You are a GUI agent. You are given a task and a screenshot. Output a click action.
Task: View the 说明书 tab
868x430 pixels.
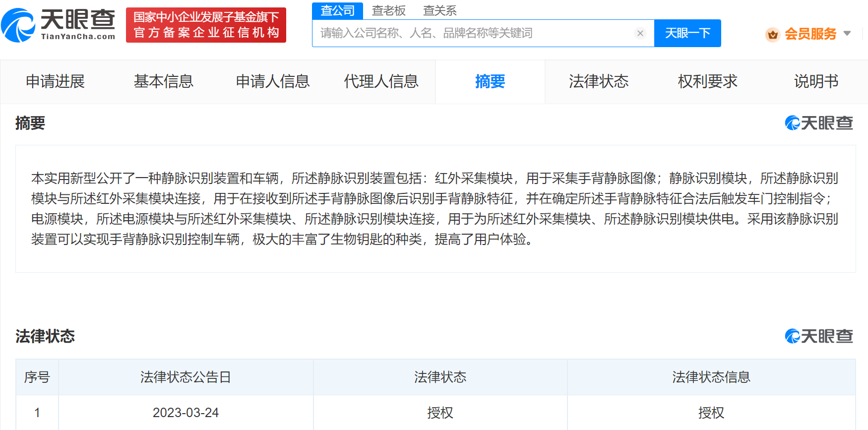click(x=815, y=81)
